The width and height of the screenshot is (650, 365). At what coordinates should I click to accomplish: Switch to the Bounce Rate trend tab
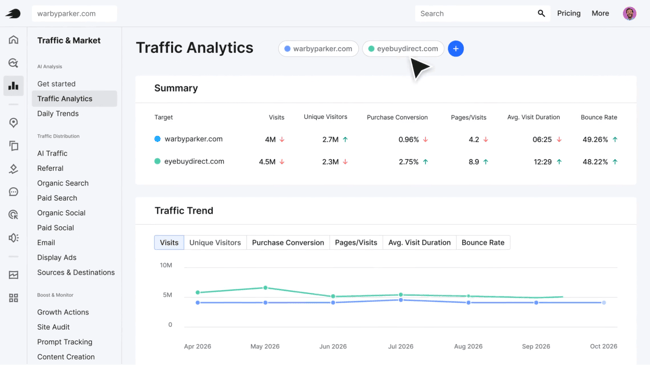pos(483,243)
